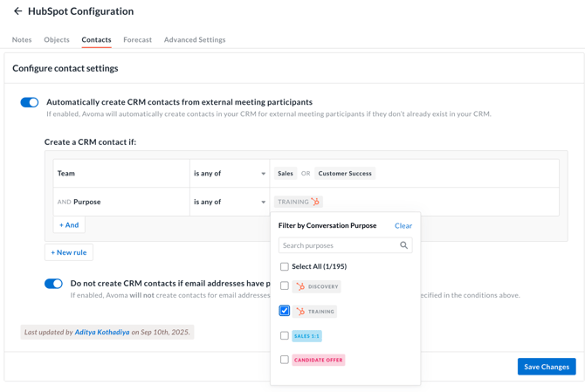The height and width of the screenshot is (392, 585).
Task: Switch to the Objects tab
Action: [x=57, y=39]
